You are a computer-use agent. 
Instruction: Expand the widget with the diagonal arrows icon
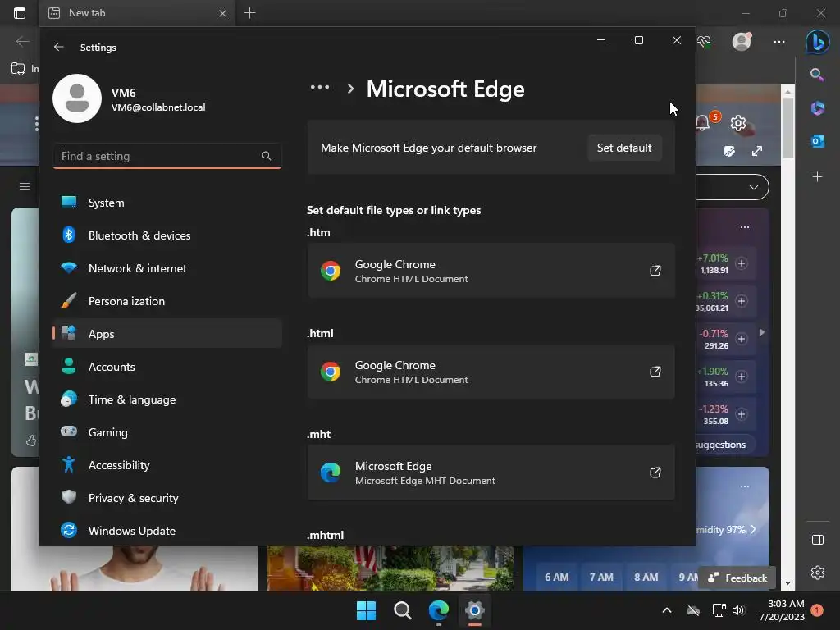756,151
